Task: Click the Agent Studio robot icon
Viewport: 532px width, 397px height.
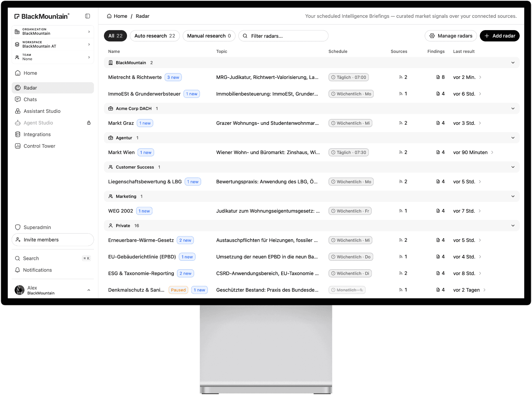Action: click(18, 123)
